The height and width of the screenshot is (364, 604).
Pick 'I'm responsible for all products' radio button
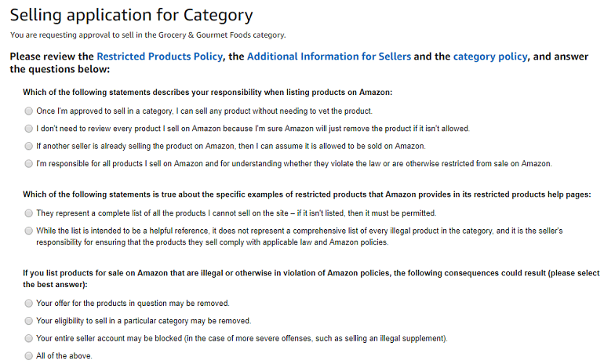point(29,164)
